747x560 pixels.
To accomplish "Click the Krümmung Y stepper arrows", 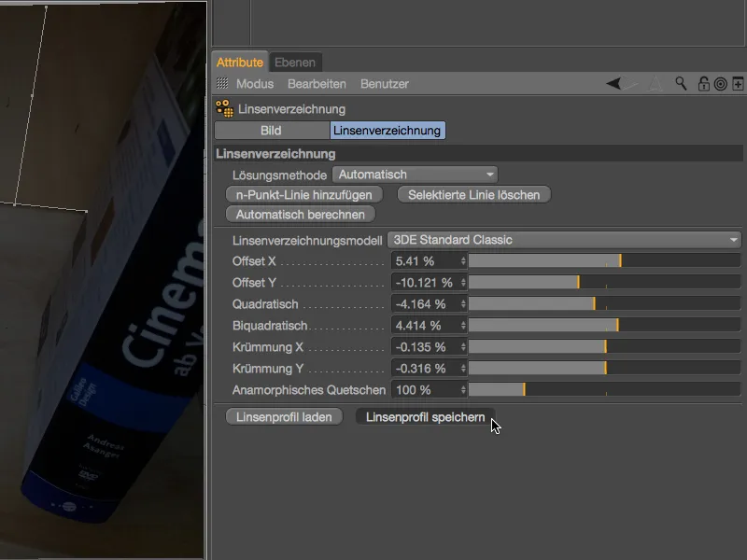I will pos(463,368).
